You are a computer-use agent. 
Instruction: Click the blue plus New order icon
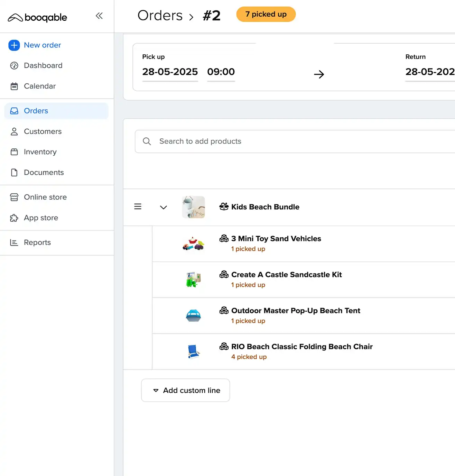14,45
